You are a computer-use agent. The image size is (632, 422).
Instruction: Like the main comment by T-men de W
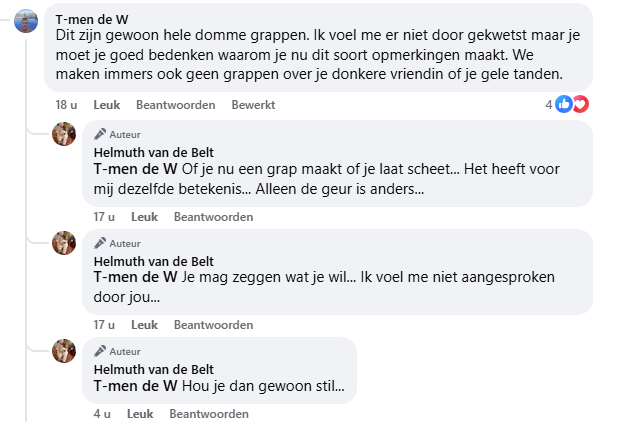pyautogui.click(x=107, y=105)
